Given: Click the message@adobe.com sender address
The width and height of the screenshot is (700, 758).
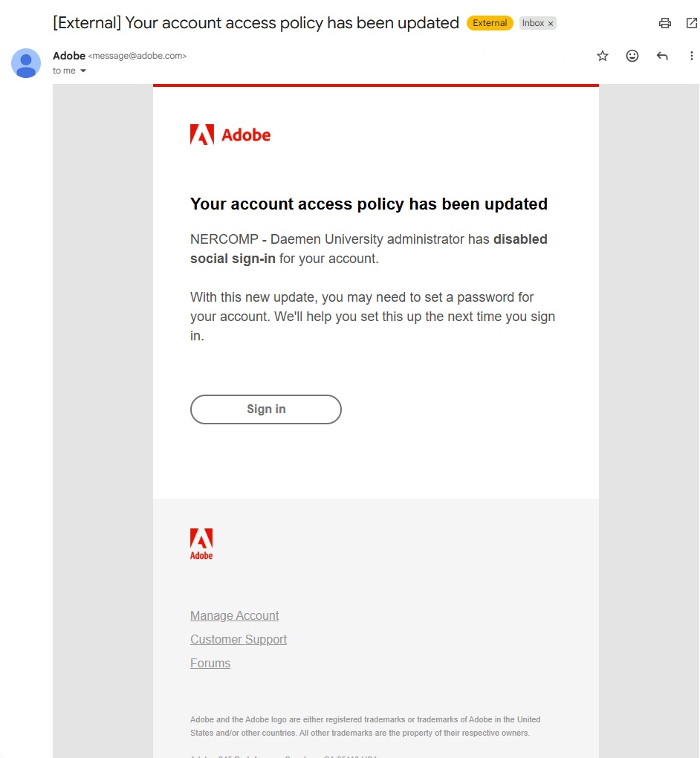Looking at the screenshot, I should [137, 56].
